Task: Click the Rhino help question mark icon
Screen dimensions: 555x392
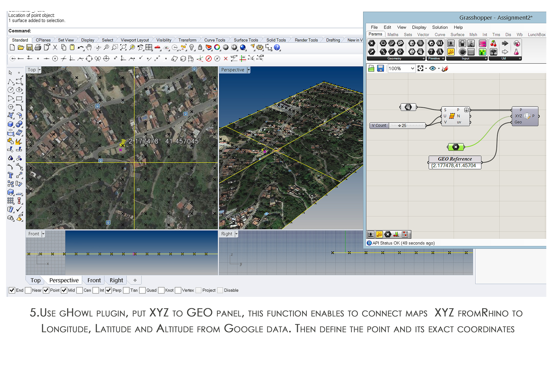Action: click(x=277, y=48)
